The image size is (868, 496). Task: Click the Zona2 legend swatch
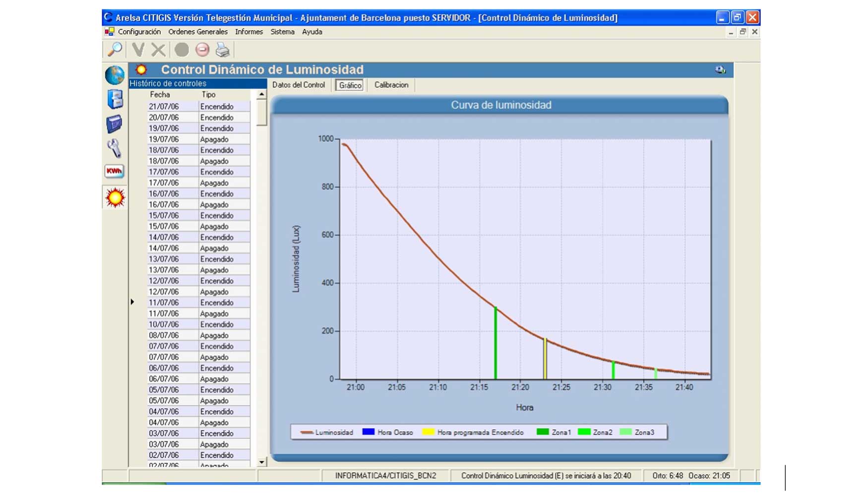(x=584, y=432)
